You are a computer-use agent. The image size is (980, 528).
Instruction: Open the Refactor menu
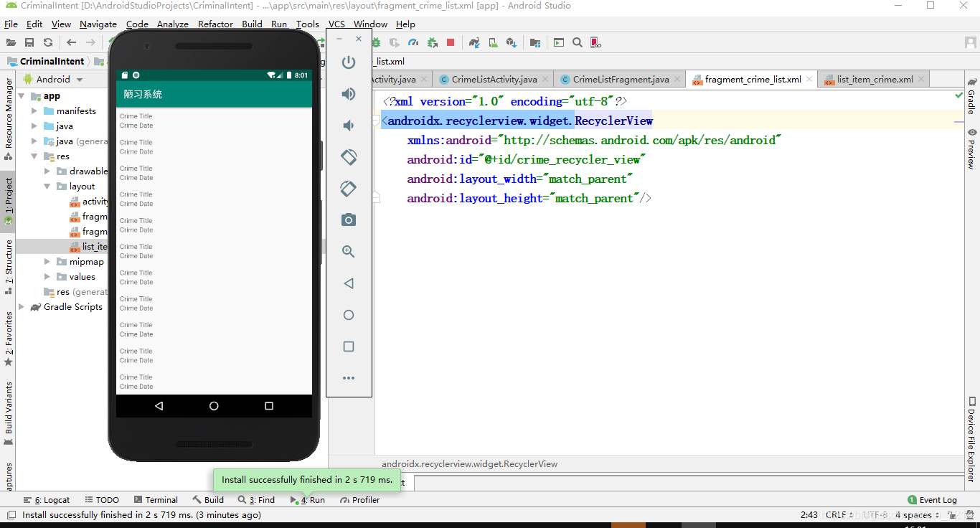click(215, 24)
